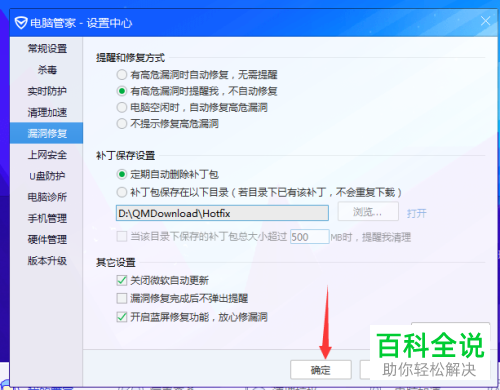Uncheck 开启蓝屏修复功能，放心修漏洞 checkbox

point(122,316)
